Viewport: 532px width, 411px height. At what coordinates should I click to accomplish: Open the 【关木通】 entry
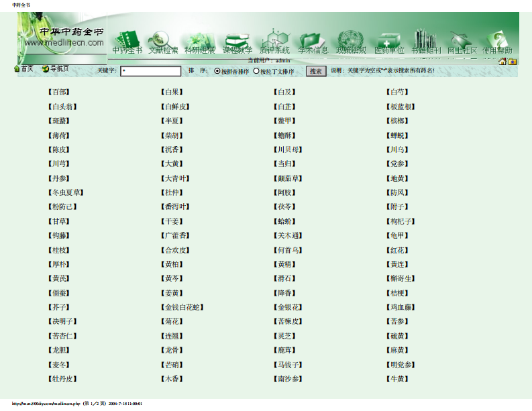tap(288, 235)
